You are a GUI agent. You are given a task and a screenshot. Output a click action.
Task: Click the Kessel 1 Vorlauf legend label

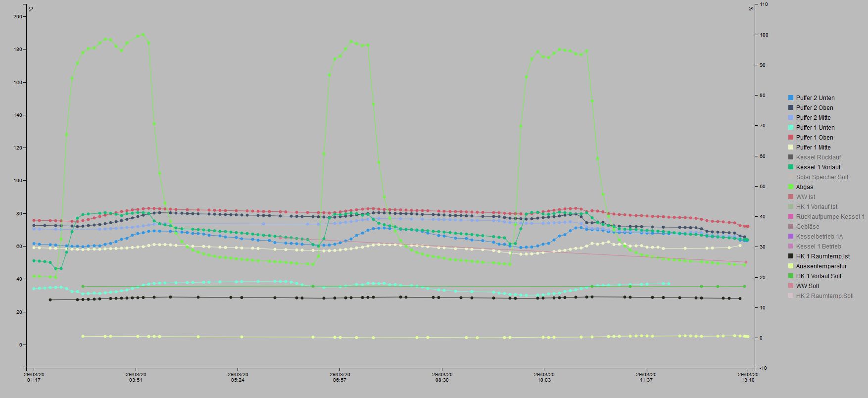(x=818, y=167)
